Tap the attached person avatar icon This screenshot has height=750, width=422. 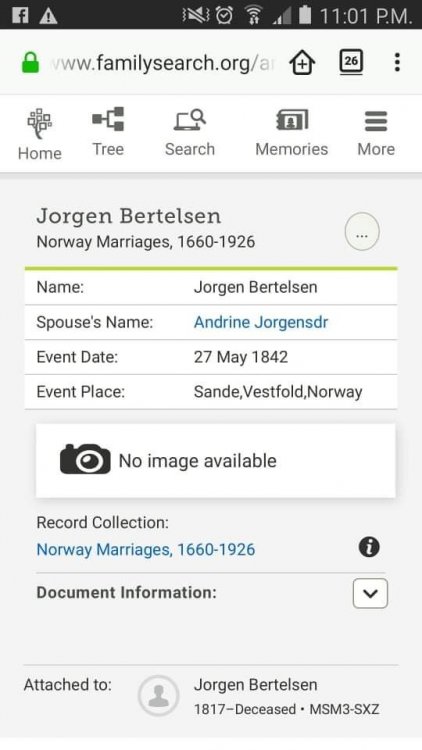point(158,696)
